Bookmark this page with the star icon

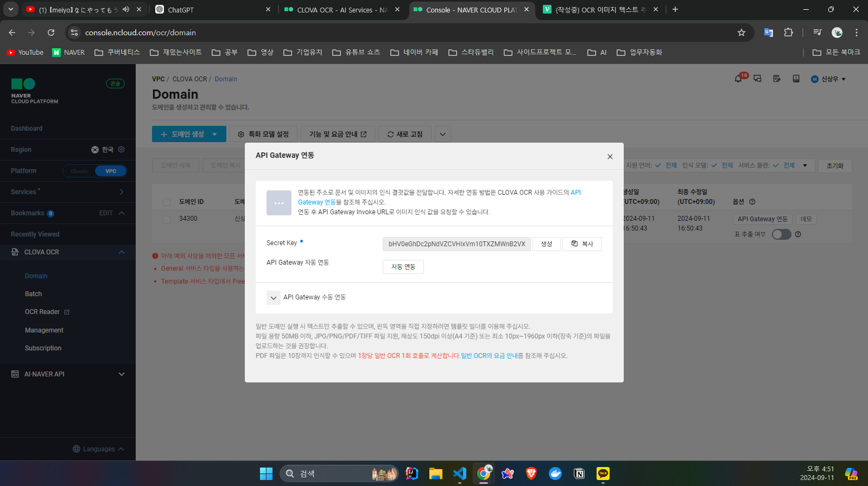coord(742,33)
